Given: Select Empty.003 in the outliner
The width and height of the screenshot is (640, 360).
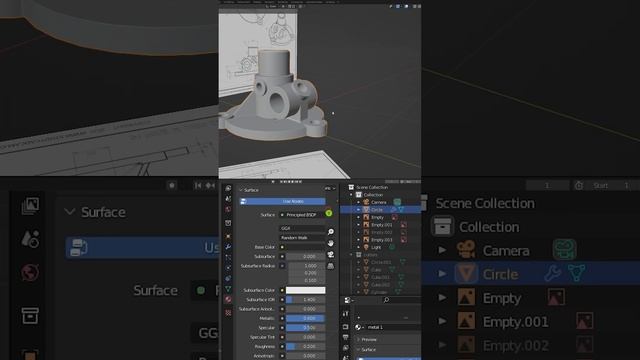Looking at the screenshot, I should 381,240.
